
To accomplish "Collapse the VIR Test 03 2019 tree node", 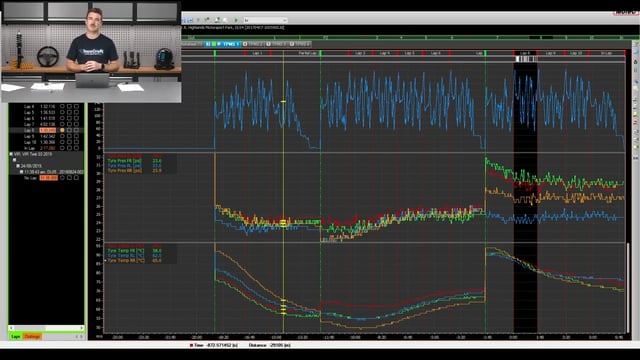I will (x=11, y=154).
